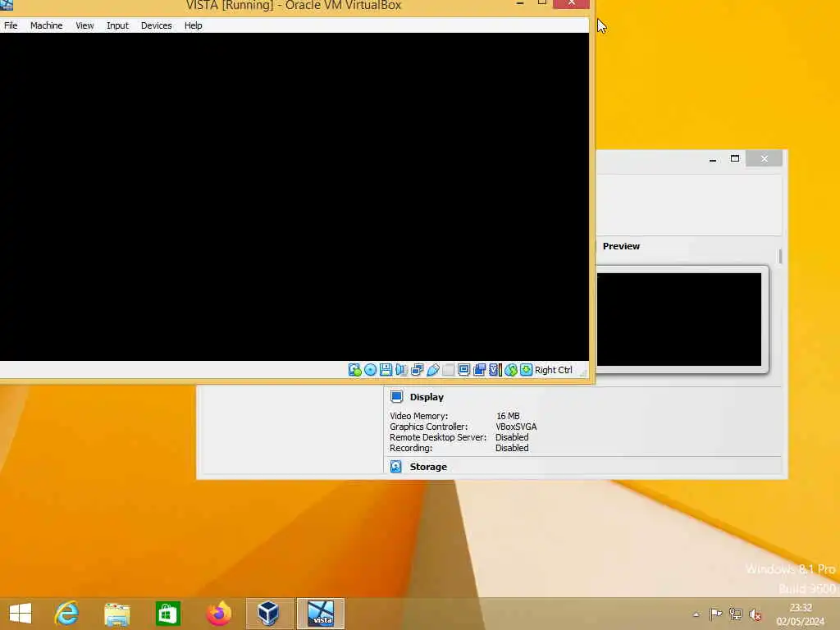The image size is (840, 630).
Task: Click keyboard capture host key icon
Action: 527,370
